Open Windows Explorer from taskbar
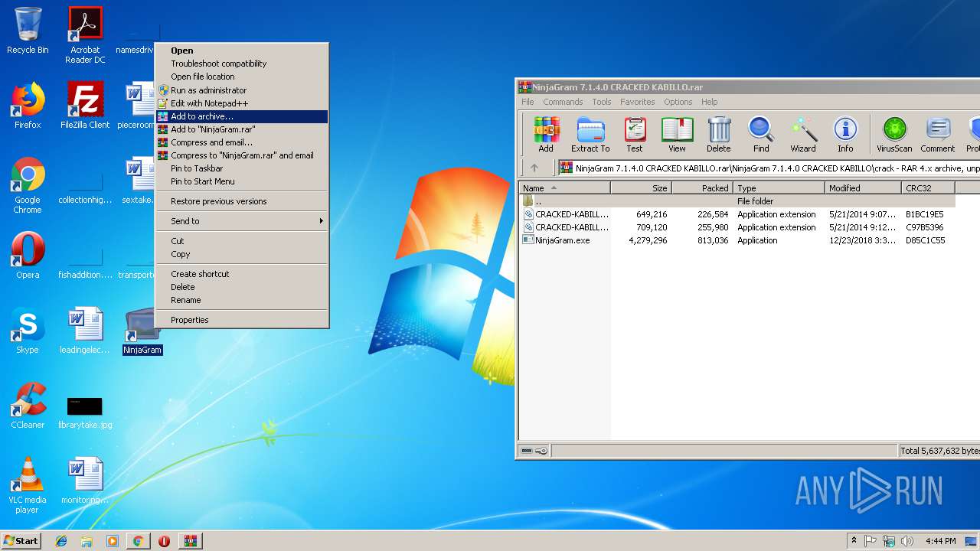The image size is (980, 551). tap(87, 541)
